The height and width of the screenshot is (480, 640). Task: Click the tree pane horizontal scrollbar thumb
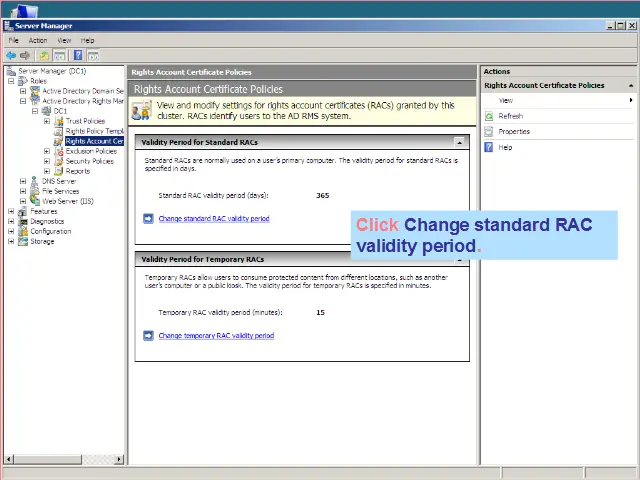click(47, 459)
